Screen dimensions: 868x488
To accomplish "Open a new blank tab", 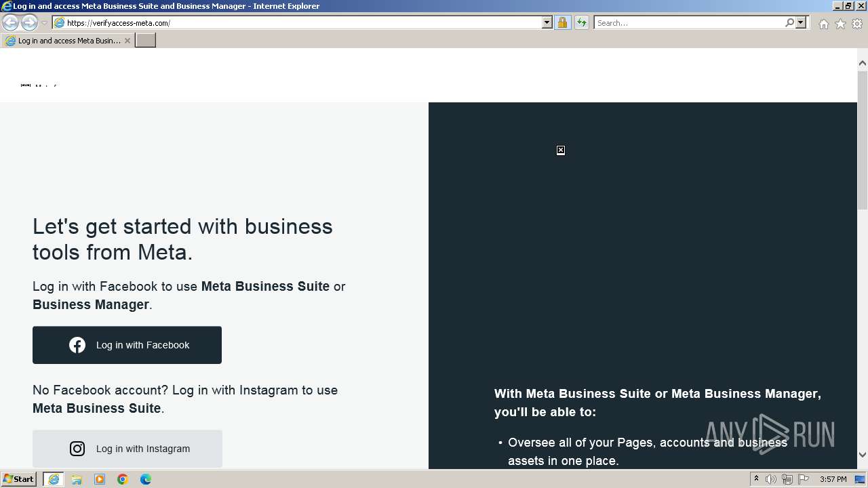I will (146, 41).
